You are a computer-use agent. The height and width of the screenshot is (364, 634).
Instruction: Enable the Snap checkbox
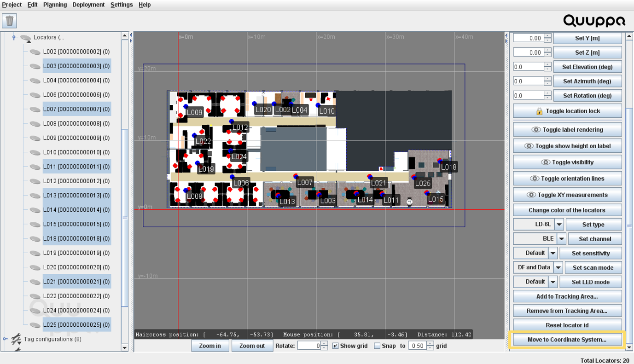tap(377, 346)
